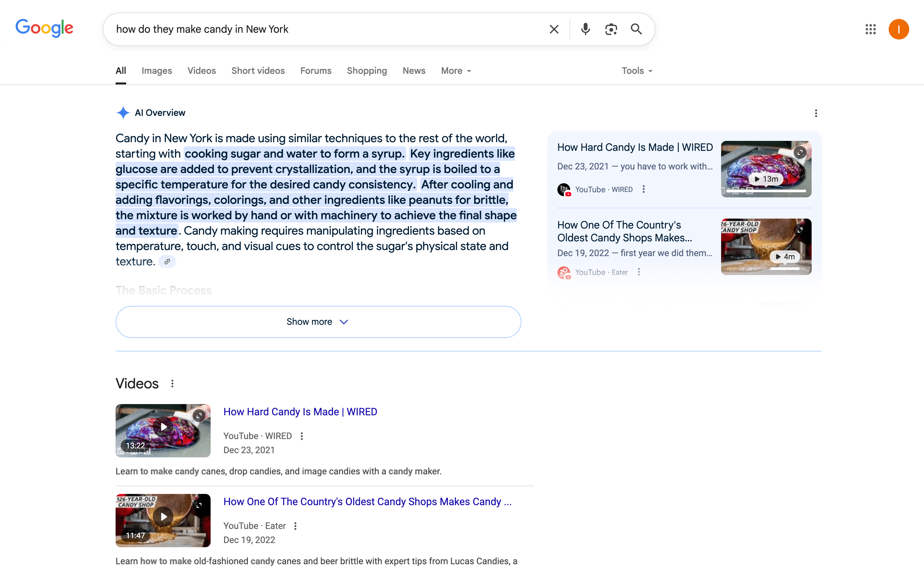924x570 pixels.
Task: Open the Google logo homepage link
Action: [x=45, y=28]
